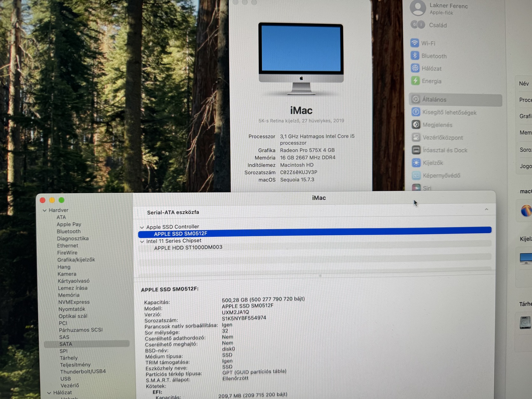Select the Általános gear icon
Image resolution: width=532 pixels, height=399 pixels.
click(416, 99)
